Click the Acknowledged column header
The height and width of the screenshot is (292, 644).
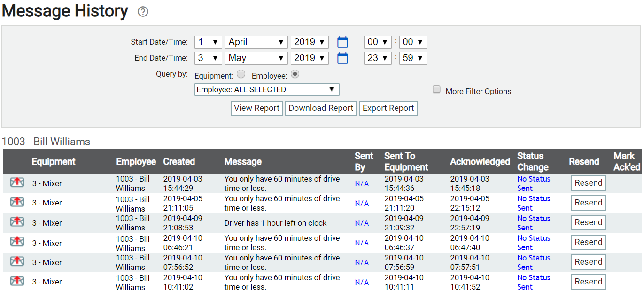click(480, 161)
